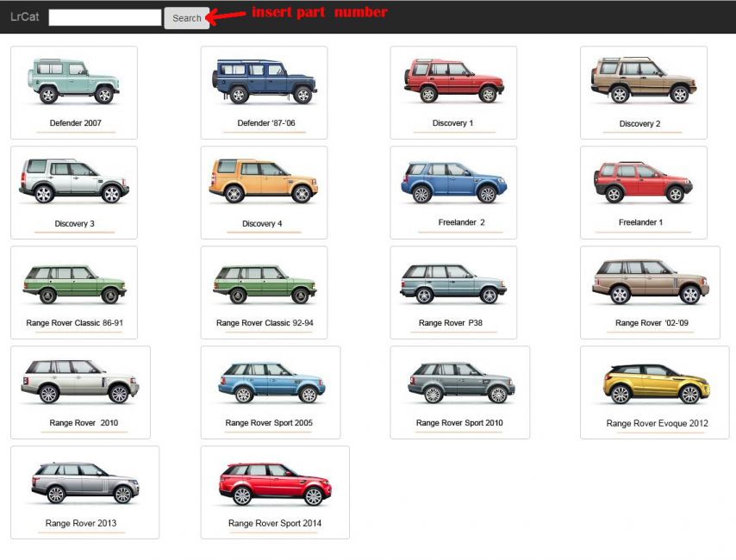Select the "Freelander 2" label
This screenshot has width=736, height=560.
click(461, 222)
